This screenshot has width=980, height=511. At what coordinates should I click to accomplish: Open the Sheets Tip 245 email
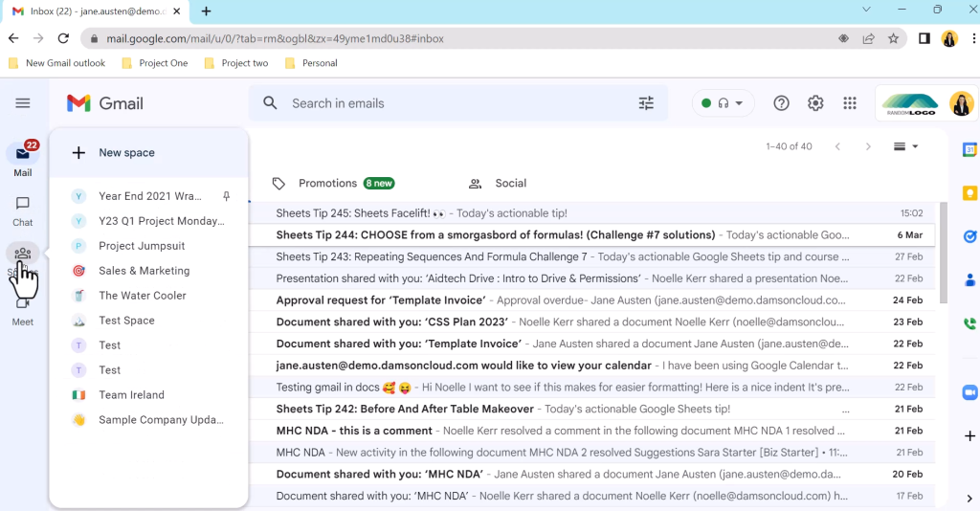coord(591,213)
